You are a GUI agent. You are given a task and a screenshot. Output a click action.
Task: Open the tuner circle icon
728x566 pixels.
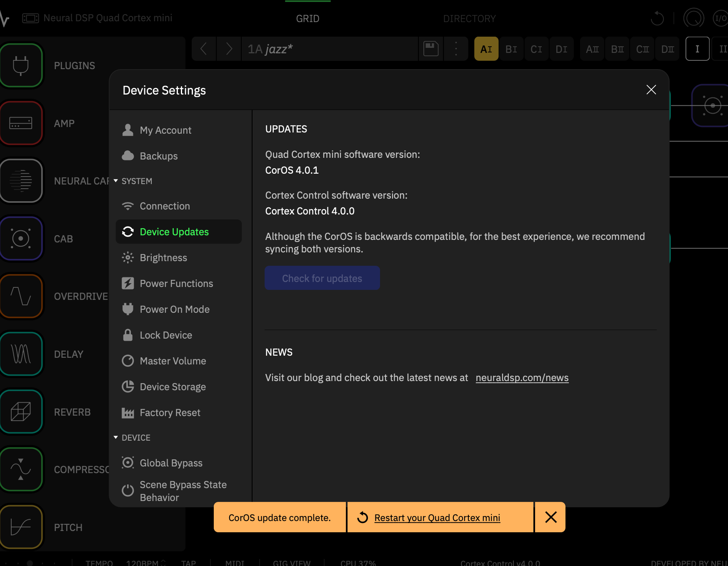tap(694, 18)
